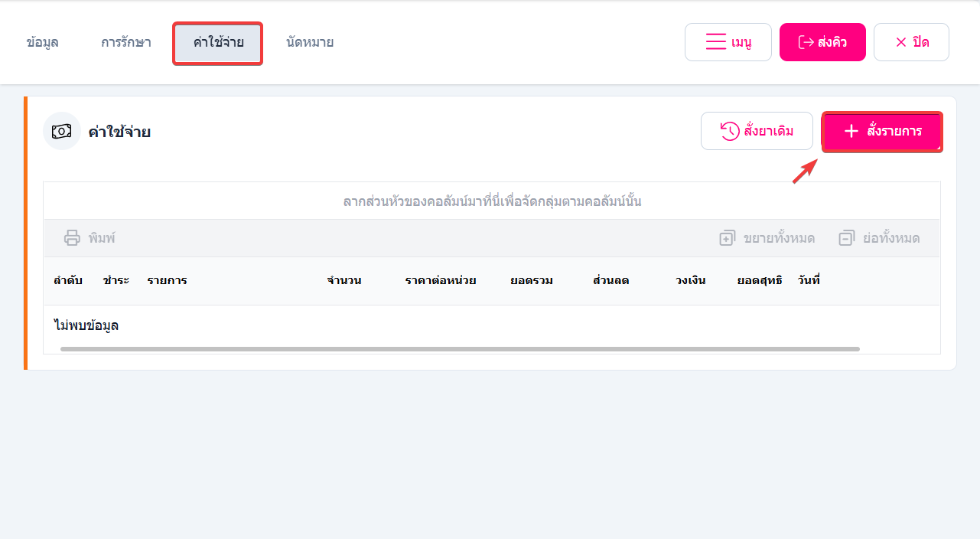Click the column grouping drop area text
The image size is (980, 539).
point(492,202)
